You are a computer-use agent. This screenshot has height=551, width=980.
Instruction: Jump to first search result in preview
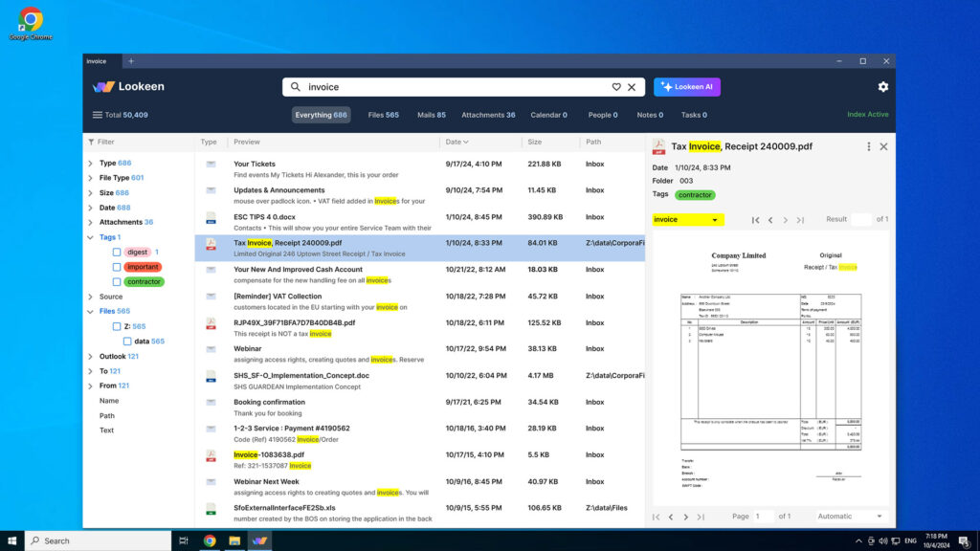tap(755, 220)
